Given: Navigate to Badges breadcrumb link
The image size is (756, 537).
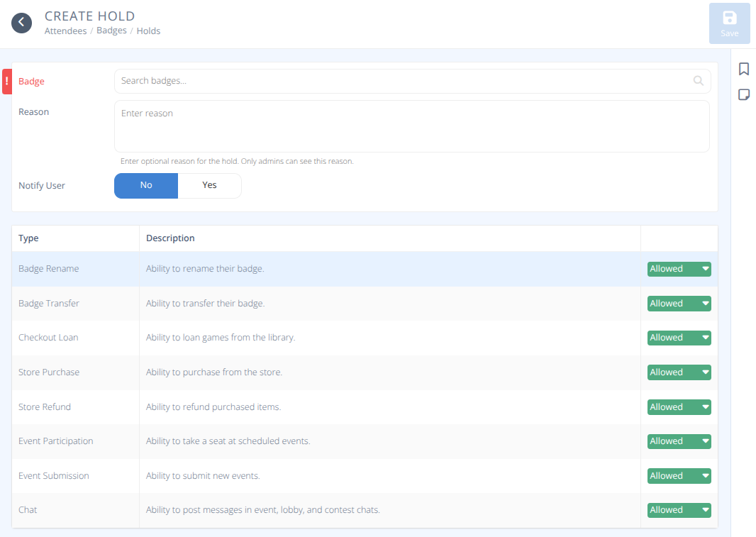Looking at the screenshot, I should 111,31.
